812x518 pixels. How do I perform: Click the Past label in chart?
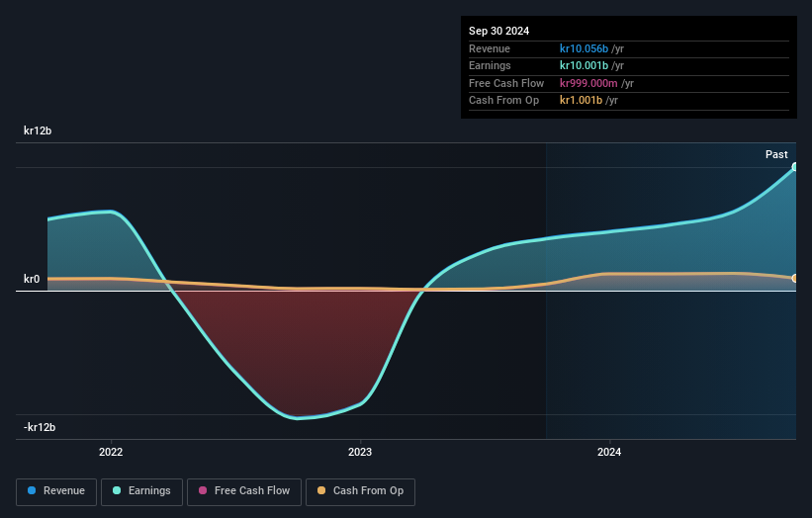[x=776, y=154]
